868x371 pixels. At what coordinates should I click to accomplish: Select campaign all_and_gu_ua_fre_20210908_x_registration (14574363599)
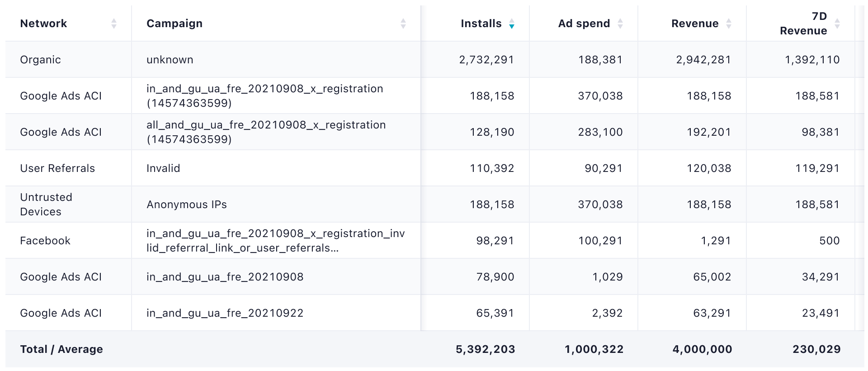(266, 132)
